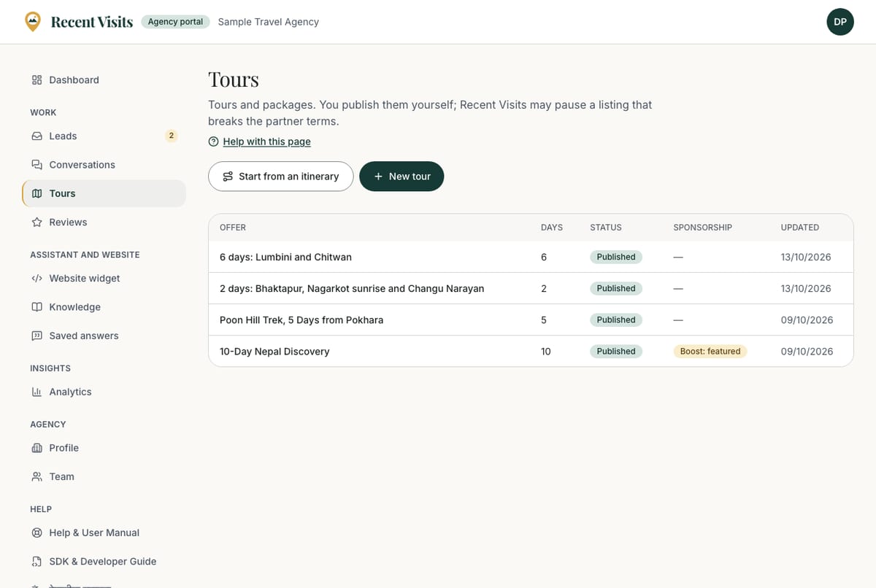Image resolution: width=876 pixels, height=588 pixels.
Task: Click the Recent Visits brand title
Action: pyautogui.click(x=92, y=22)
